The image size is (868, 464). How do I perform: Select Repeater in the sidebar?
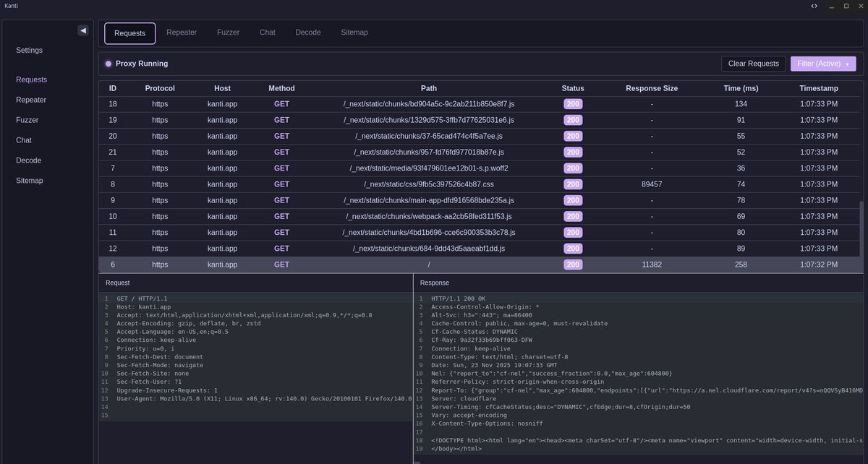pyautogui.click(x=31, y=100)
